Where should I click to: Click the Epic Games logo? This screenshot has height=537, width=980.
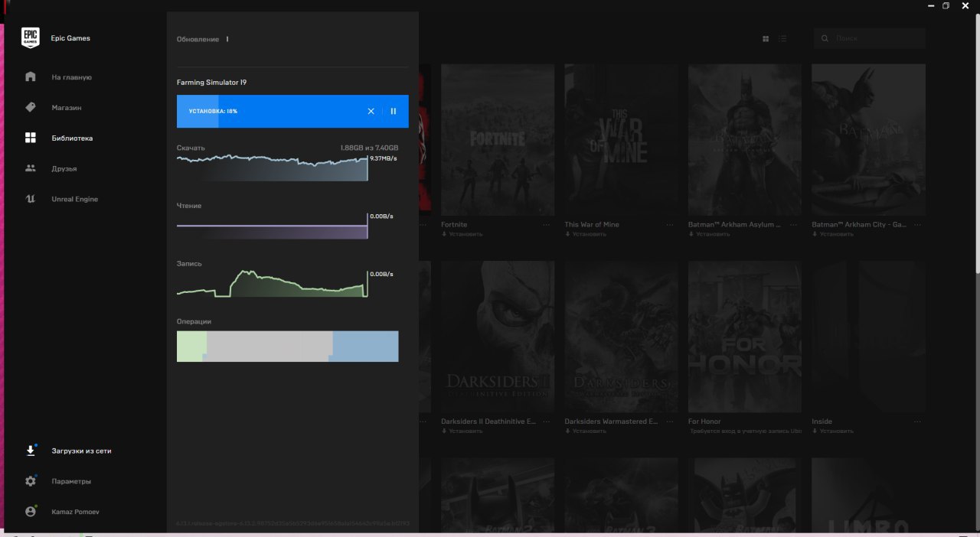[31, 37]
